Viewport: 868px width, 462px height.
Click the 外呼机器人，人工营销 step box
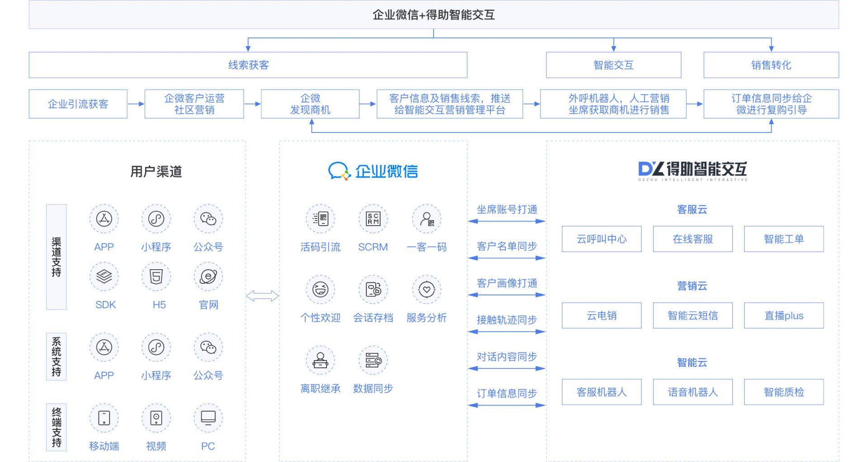pyautogui.click(x=613, y=104)
